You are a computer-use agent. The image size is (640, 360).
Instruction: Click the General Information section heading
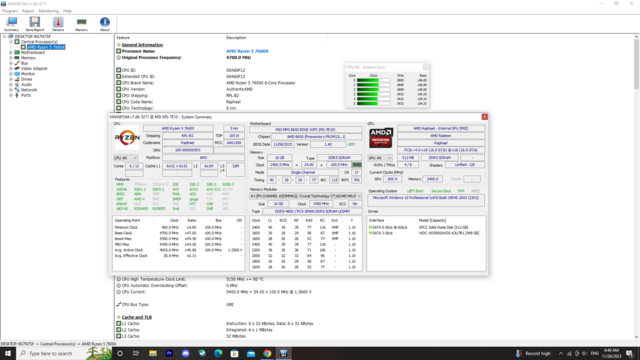pyautogui.click(x=142, y=45)
